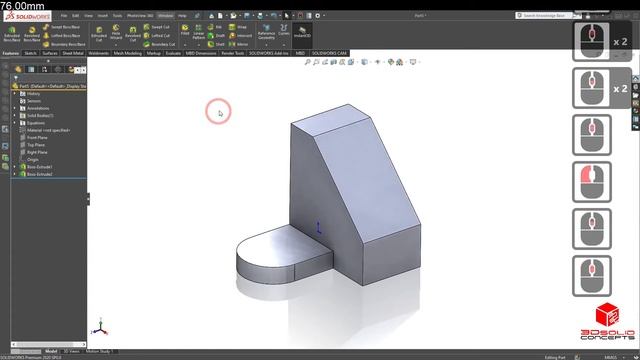Screen dimensions: 640x360
Task: Open Edit Appearance in heads-up toolbar
Action: (x=391, y=62)
